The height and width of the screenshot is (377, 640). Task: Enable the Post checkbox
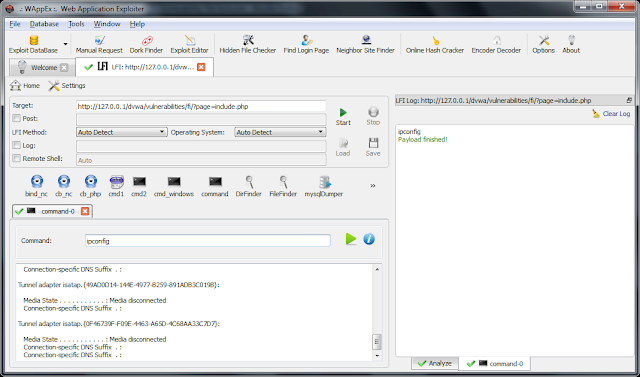pyautogui.click(x=16, y=118)
